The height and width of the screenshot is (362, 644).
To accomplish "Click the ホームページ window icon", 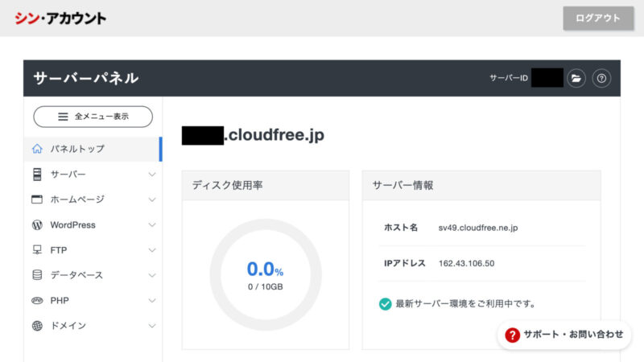I will [37, 200].
